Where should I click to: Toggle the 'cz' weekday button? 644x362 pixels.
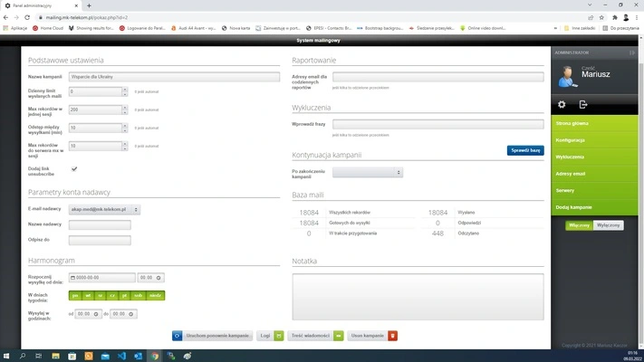(x=112, y=296)
